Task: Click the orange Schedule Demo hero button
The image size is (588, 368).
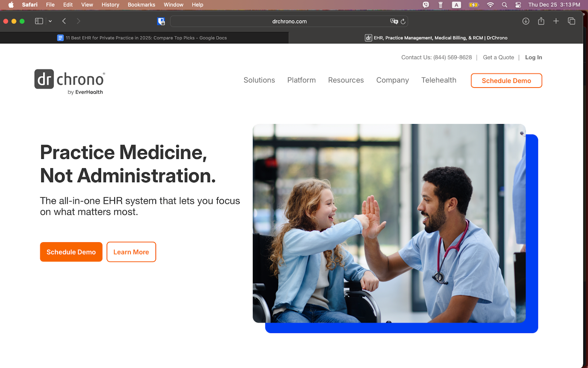Action: [x=71, y=252]
